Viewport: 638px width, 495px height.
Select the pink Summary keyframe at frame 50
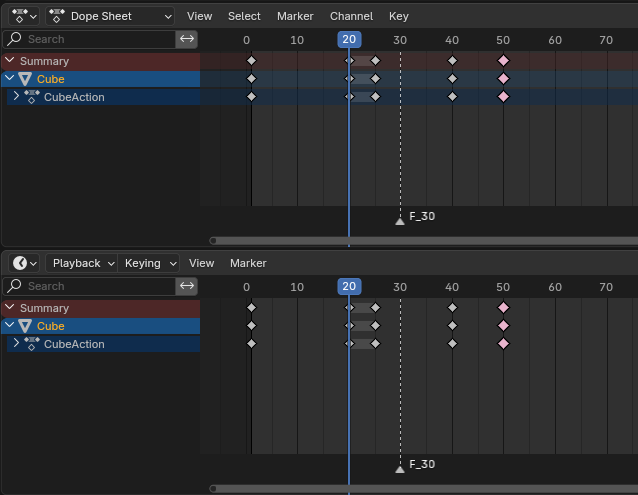pyautogui.click(x=503, y=60)
